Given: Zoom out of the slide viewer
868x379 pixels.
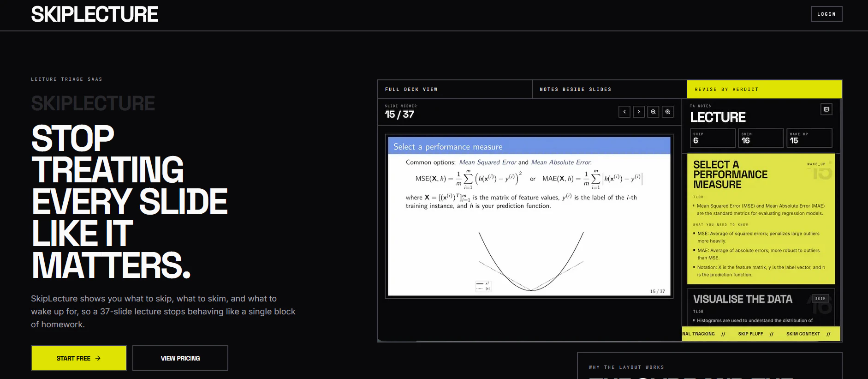Looking at the screenshot, I should click(653, 112).
